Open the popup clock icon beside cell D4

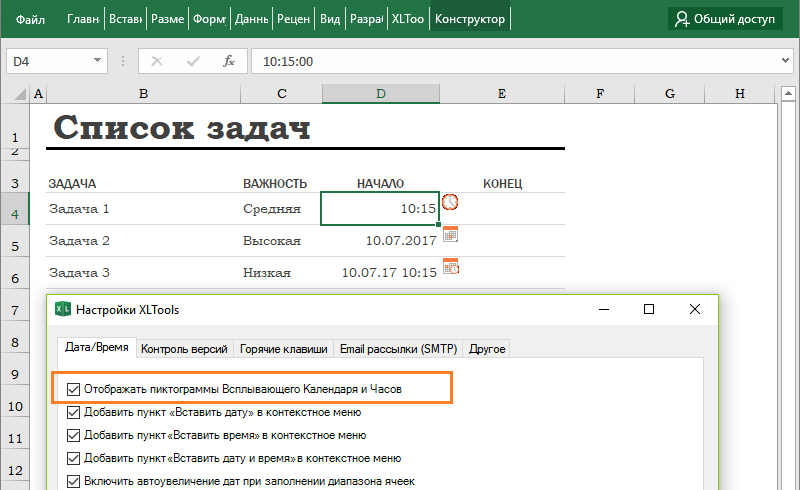click(449, 202)
